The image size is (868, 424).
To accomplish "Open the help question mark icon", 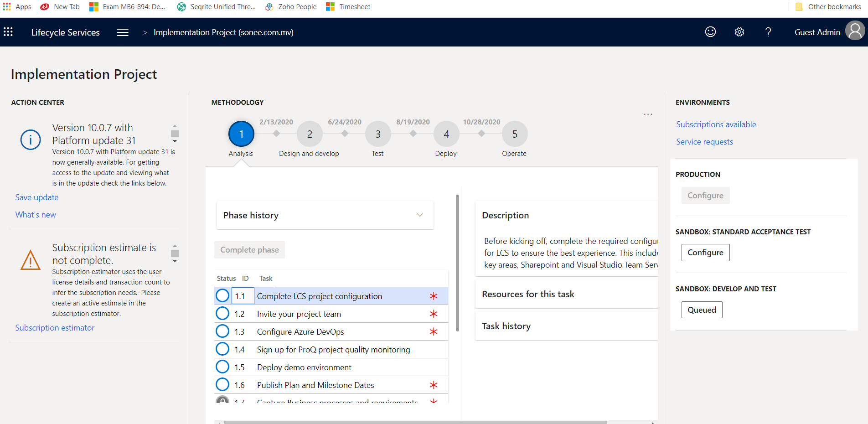I will (x=768, y=32).
